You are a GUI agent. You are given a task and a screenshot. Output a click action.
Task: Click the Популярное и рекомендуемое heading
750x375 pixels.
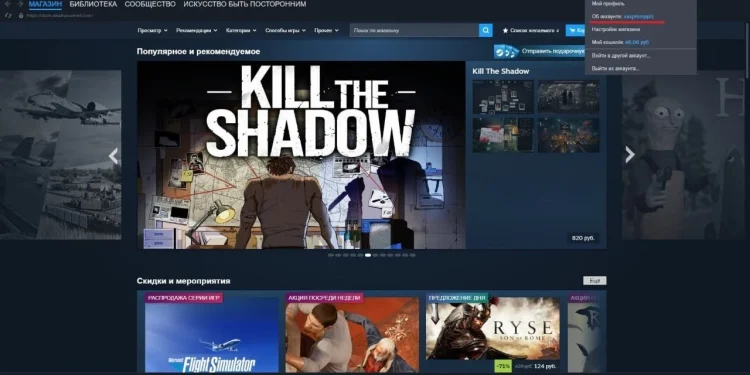(199, 52)
